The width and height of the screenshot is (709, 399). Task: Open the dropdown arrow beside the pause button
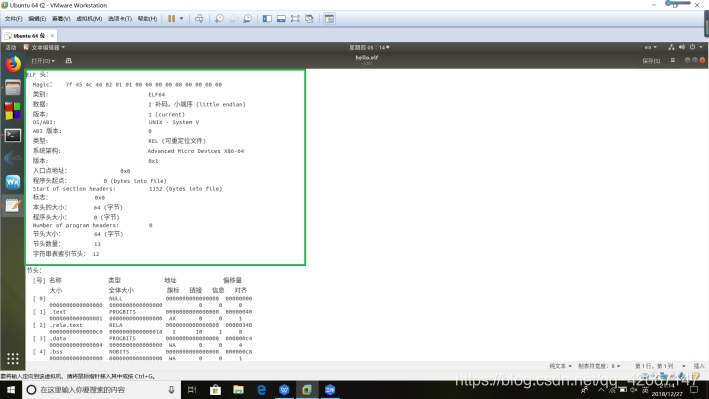[x=181, y=19]
